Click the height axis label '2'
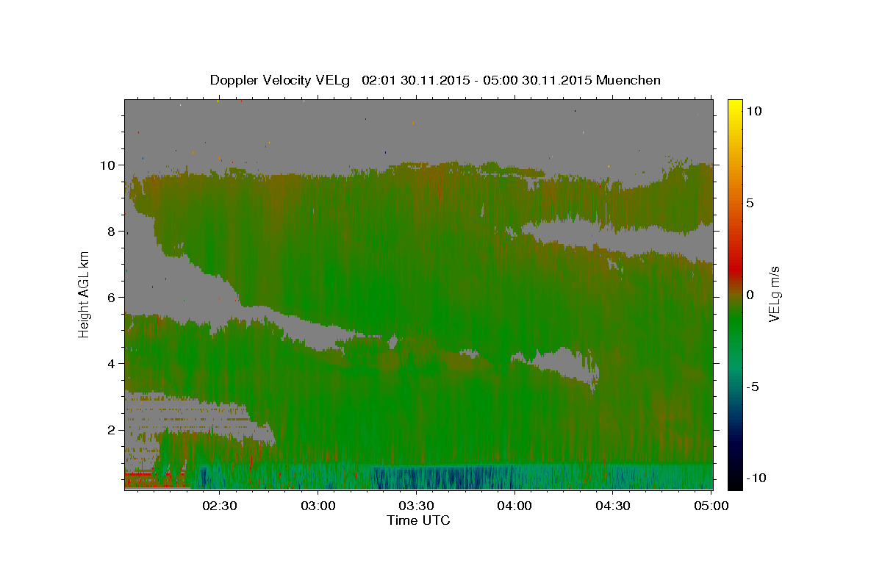 click(112, 429)
